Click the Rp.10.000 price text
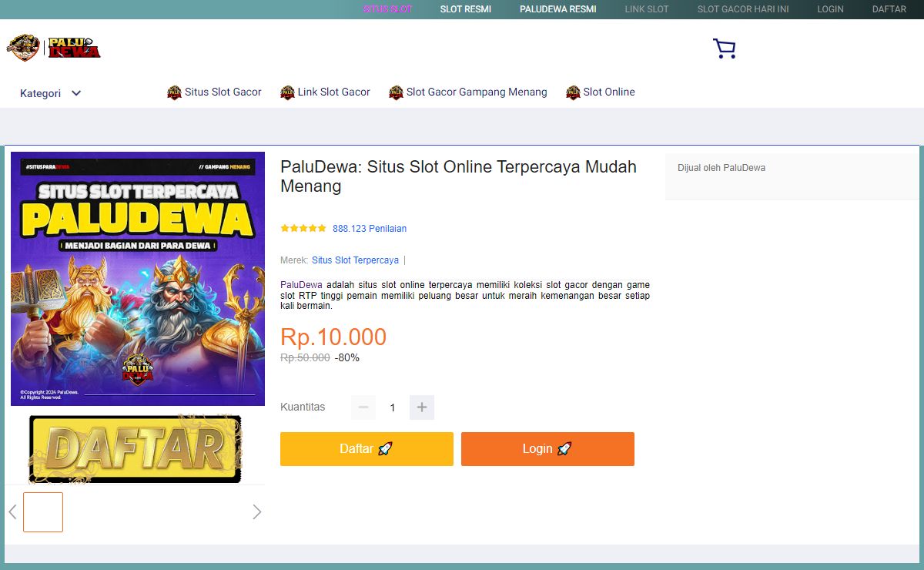924x570 pixels. coord(333,337)
